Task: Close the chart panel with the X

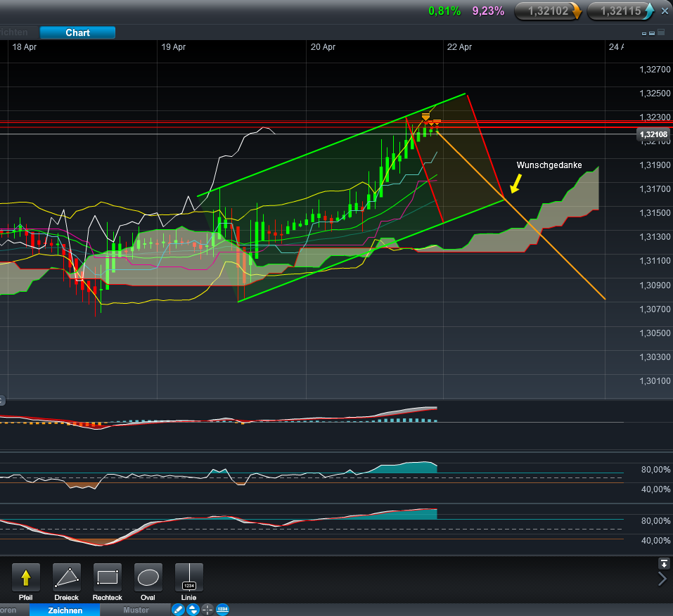Action: [665, 11]
